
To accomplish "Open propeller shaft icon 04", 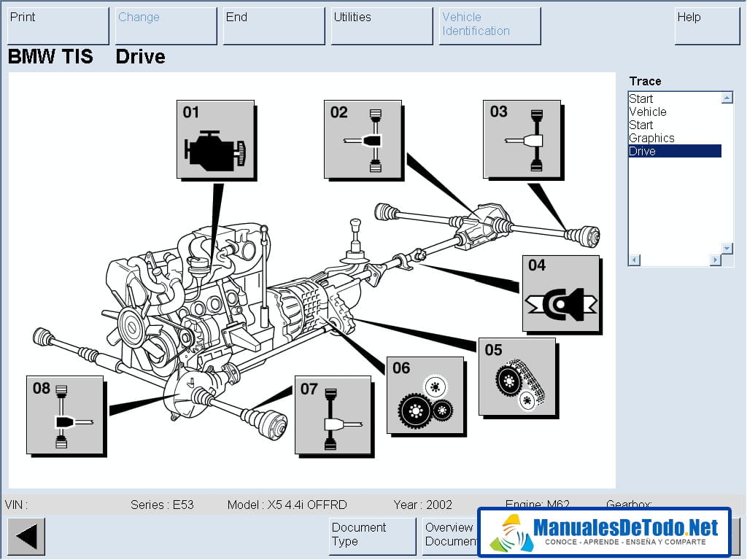I will pos(561,294).
